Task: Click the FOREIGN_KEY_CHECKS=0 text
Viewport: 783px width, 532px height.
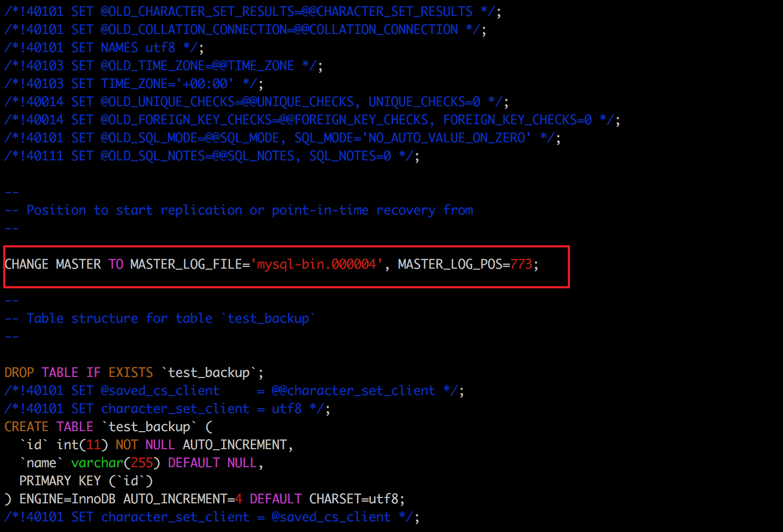Action: click(517, 120)
